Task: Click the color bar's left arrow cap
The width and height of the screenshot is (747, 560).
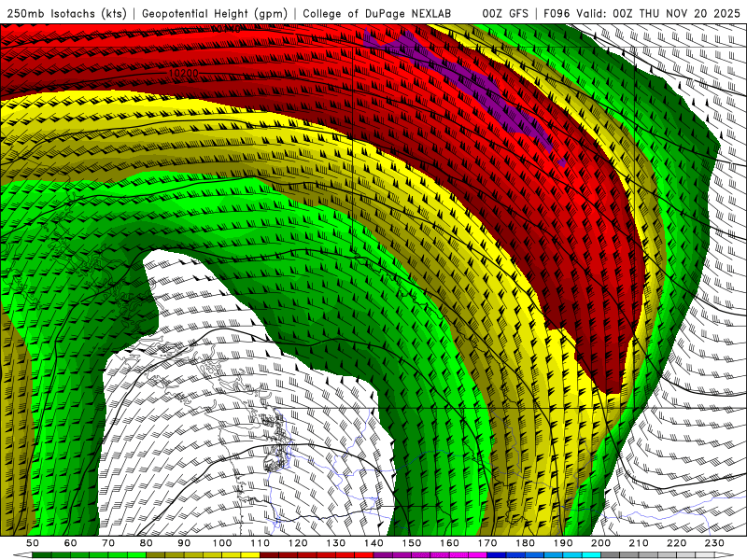Action: pos(22,555)
